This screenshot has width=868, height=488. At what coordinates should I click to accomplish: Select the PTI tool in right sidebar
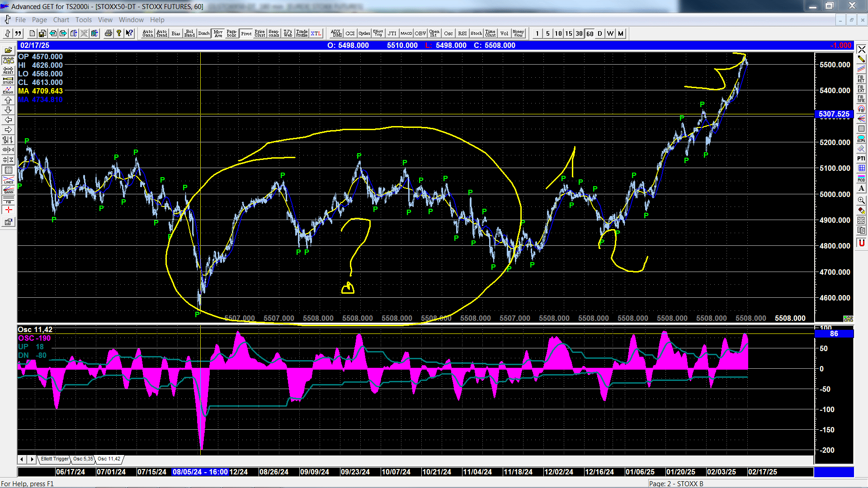(861, 158)
